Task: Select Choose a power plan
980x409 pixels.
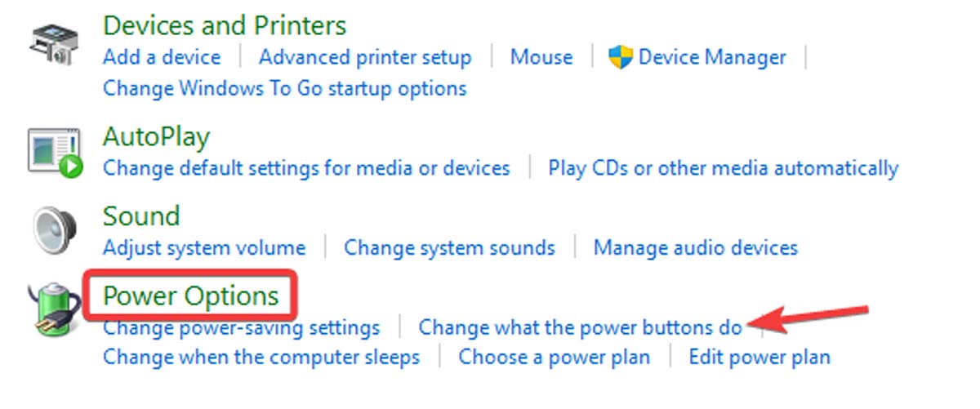Action: coord(555,357)
